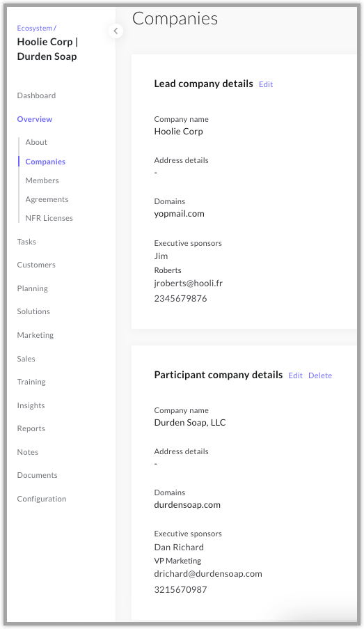The height and width of the screenshot is (629, 364).
Task: Click the jroberts@hooli.fr email address
Action: pos(189,284)
